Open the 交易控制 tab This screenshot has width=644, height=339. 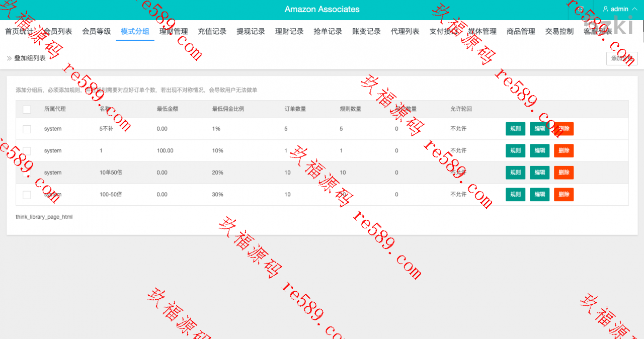[559, 31]
